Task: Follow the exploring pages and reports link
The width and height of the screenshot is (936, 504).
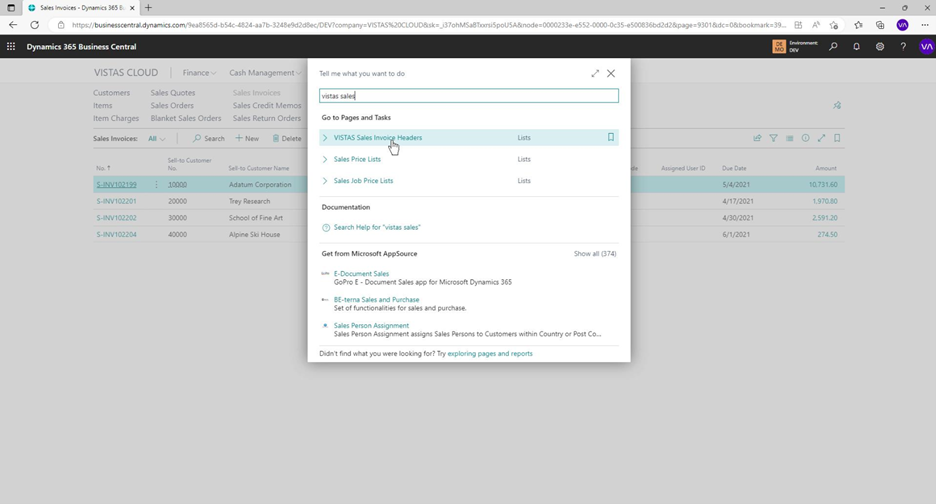Action: (x=490, y=353)
